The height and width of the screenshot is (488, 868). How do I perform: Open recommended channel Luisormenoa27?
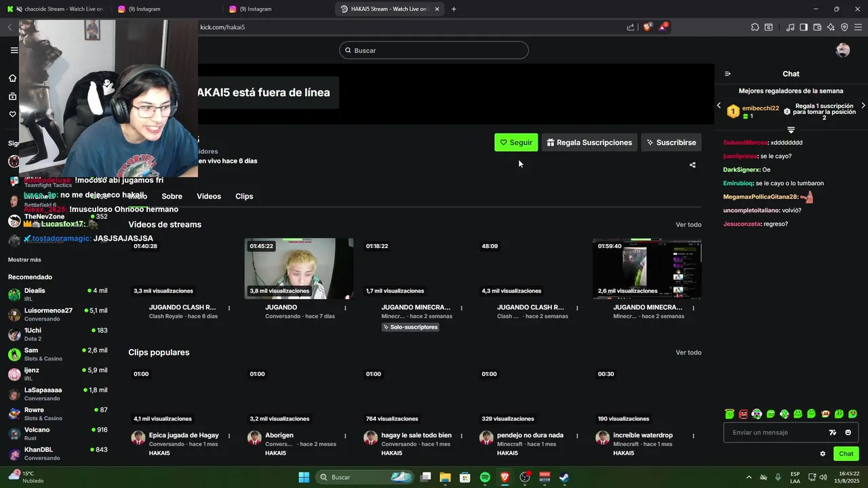(x=58, y=314)
